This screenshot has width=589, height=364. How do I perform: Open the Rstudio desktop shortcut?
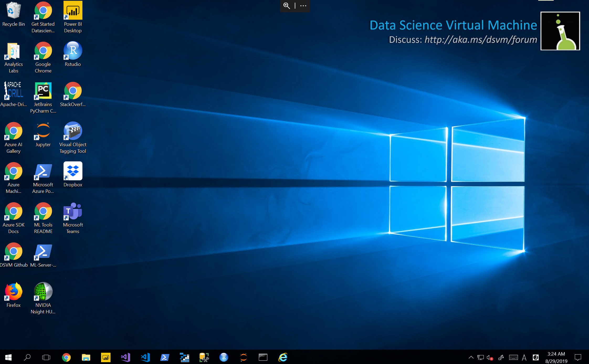click(x=73, y=51)
